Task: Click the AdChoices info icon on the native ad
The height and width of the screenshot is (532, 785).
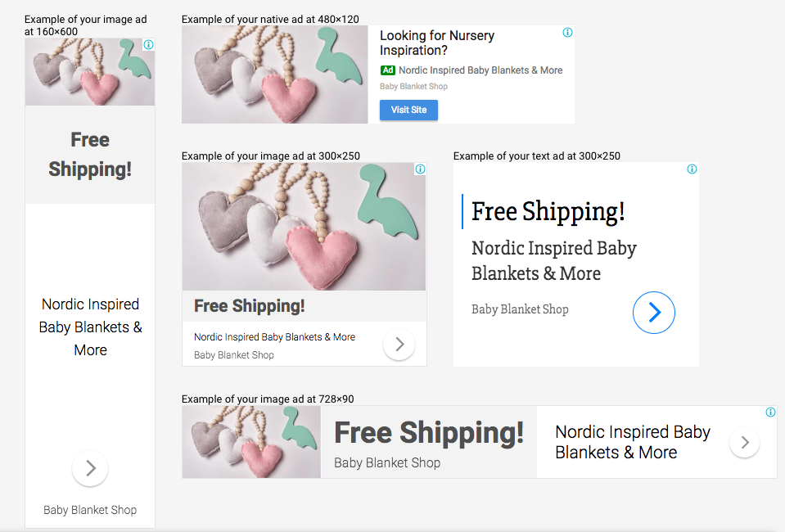Action: pos(568,33)
